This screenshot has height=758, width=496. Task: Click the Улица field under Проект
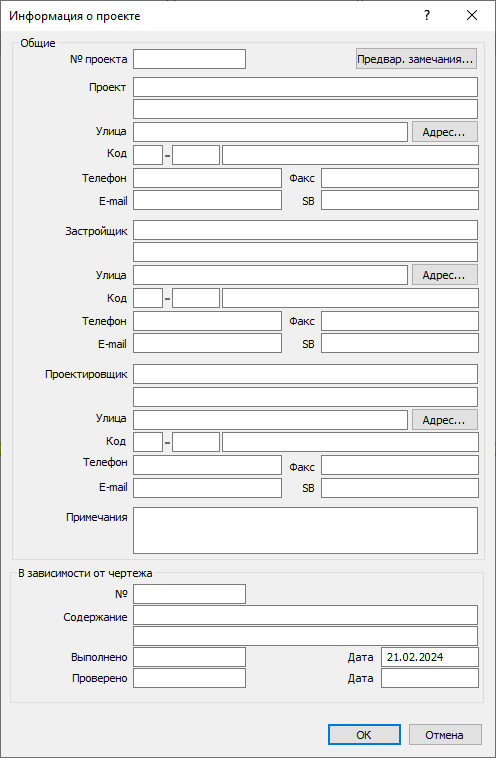pyautogui.click(x=270, y=132)
